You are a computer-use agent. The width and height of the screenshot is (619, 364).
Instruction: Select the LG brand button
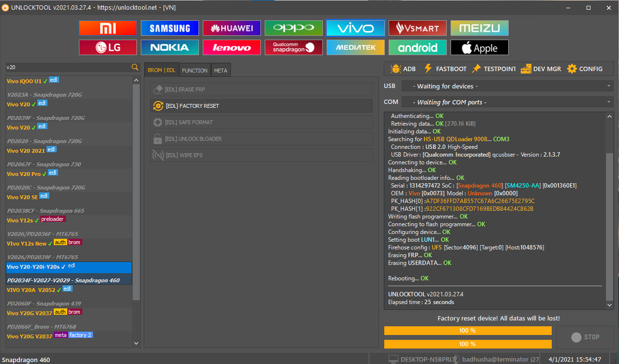coord(108,47)
